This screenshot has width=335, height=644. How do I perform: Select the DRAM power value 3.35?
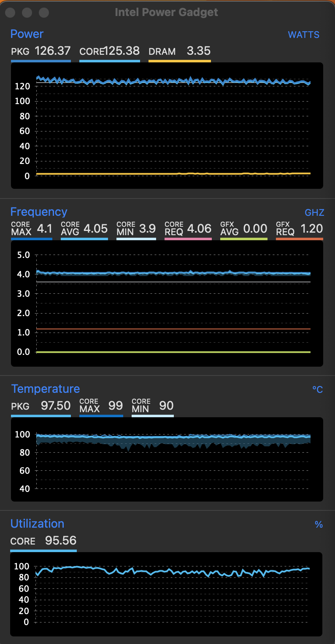[x=199, y=51]
